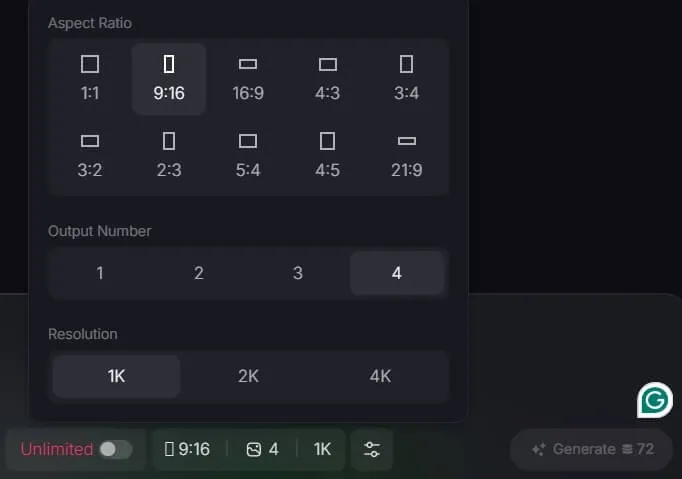This screenshot has height=479, width=682.
Task: Open the image count 4 dropdown in bottom bar
Action: tap(262, 449)
